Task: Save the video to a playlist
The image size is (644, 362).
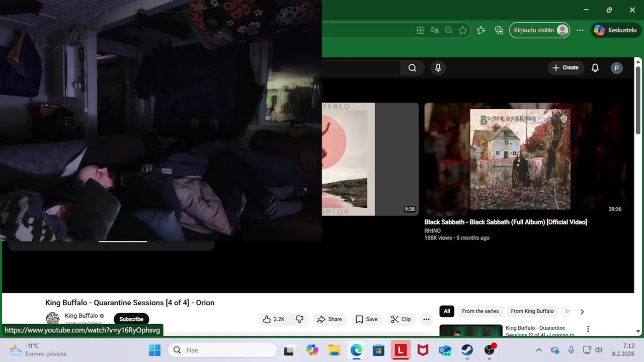Action: click(366, 319)
